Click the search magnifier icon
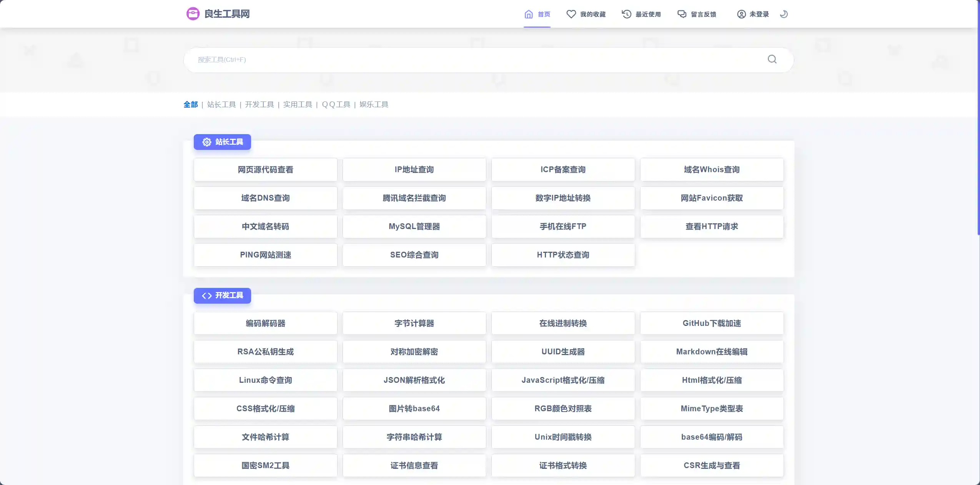Image resolution: width=980 pixels, height=485 pixels. pyautogui.click(x=772, y=59)
